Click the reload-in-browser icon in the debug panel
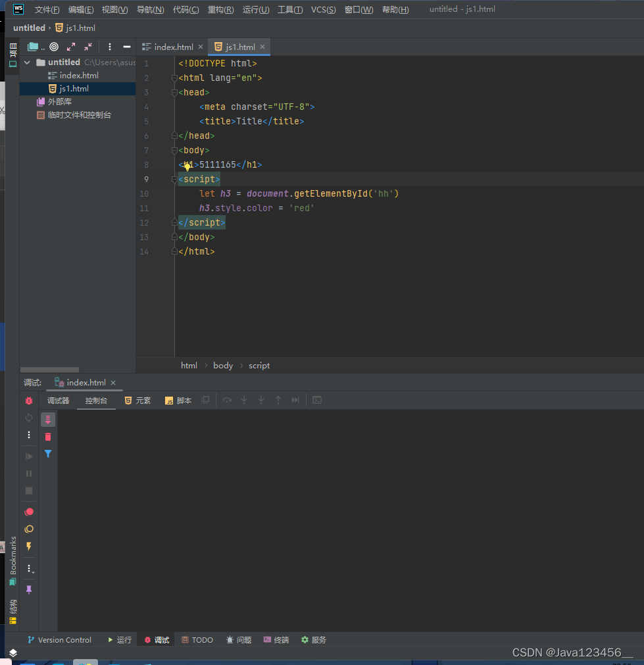Image resolution: width=644 pixels, height=665 pixels. click(29, 418)
